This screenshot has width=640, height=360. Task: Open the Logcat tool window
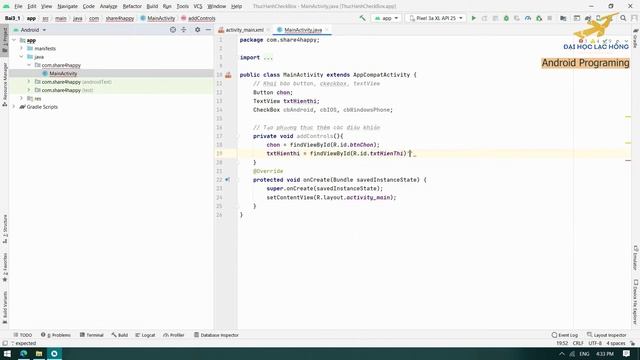point(145,335)
